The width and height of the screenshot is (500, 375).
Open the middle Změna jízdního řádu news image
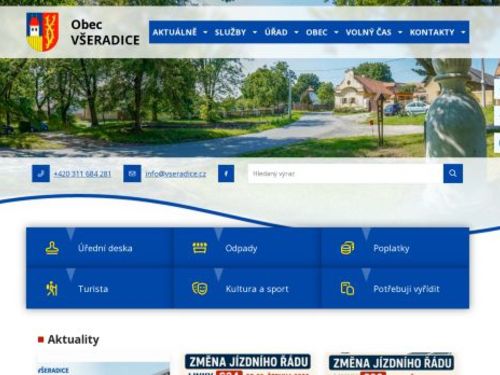[x=248, y=364]
